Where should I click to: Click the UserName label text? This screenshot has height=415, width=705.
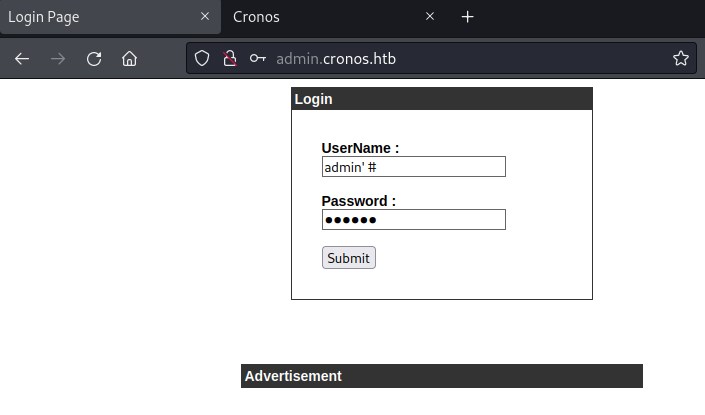coord(360,148)
